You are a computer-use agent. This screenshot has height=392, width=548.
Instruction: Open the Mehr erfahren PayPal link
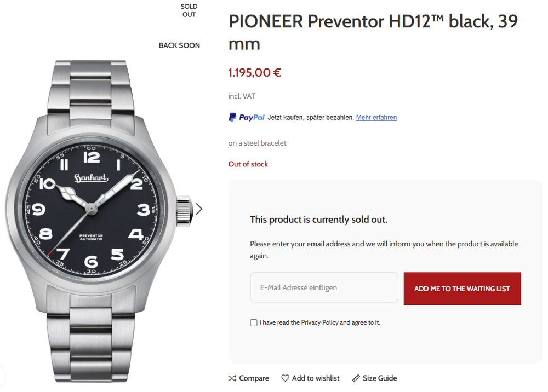pos(376,117)
